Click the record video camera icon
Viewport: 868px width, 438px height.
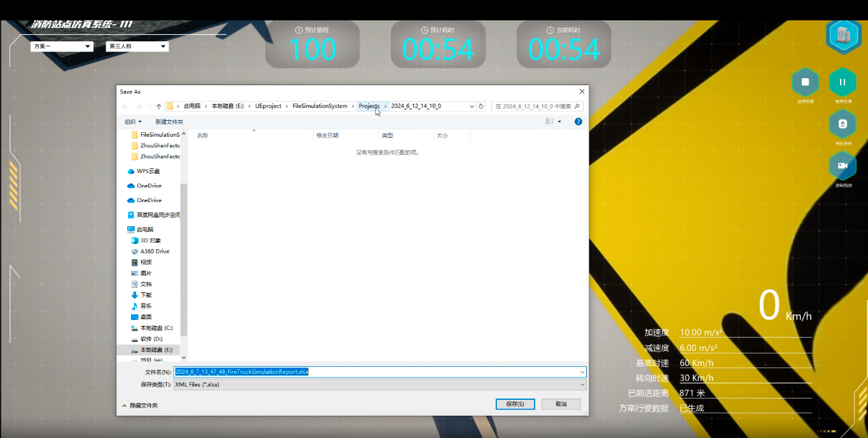[x=843, y=166]
